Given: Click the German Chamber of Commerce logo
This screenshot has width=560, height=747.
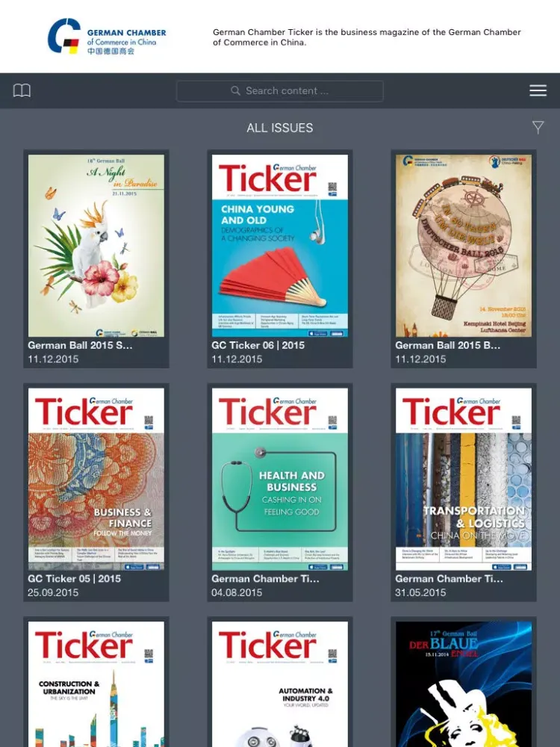Looking at the screenshot, I should [x=107, y=37].
